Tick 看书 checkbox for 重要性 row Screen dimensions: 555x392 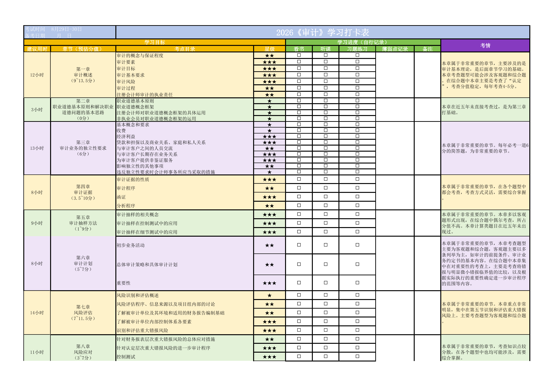(299, 283)
